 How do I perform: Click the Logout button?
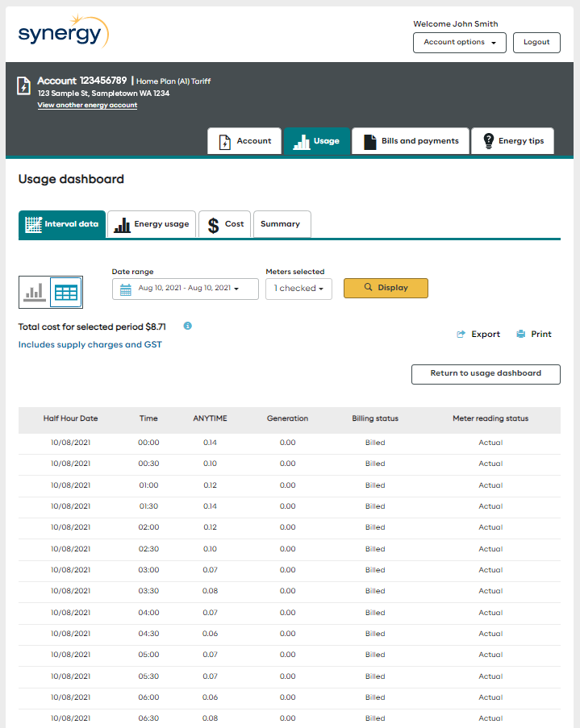(536, 42)
